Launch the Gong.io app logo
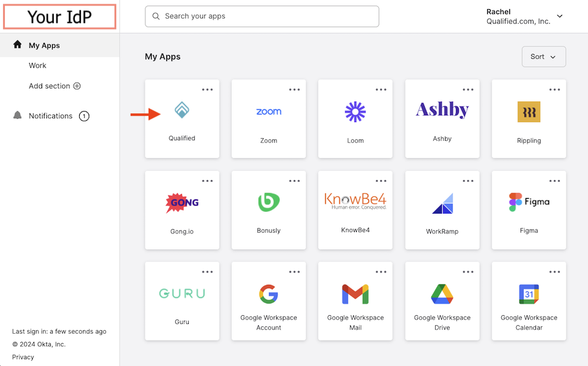 point(182,203)
